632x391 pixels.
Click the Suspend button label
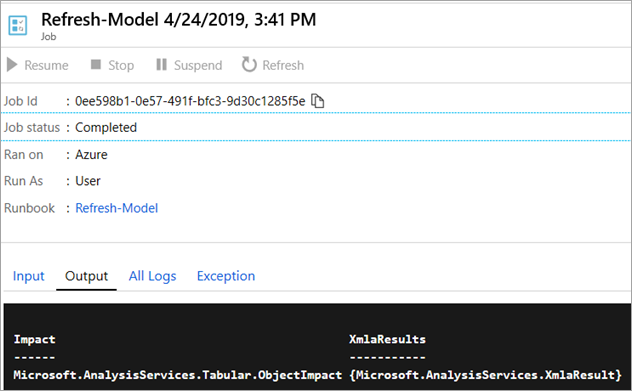[198, 65]
